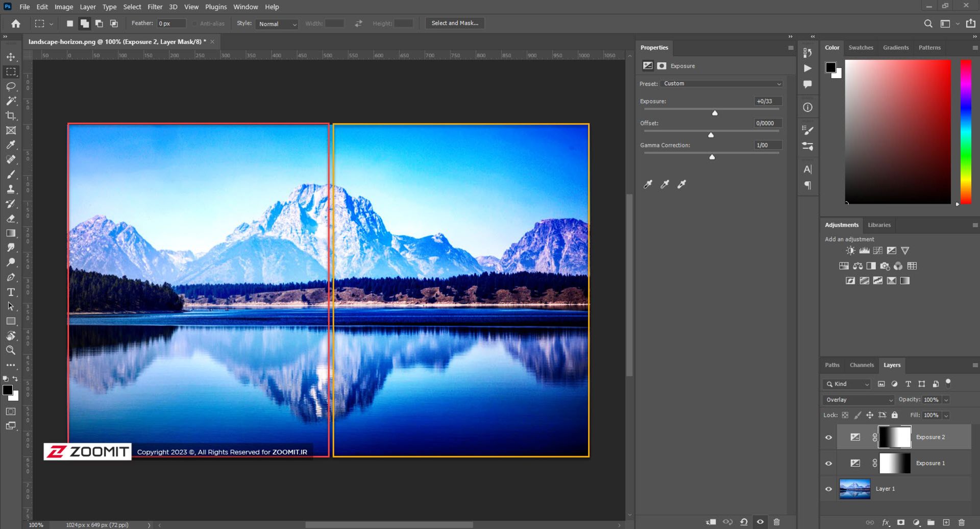The image size is (980, 529).
Task: Open the Filter menu
Action: [155, 7]
